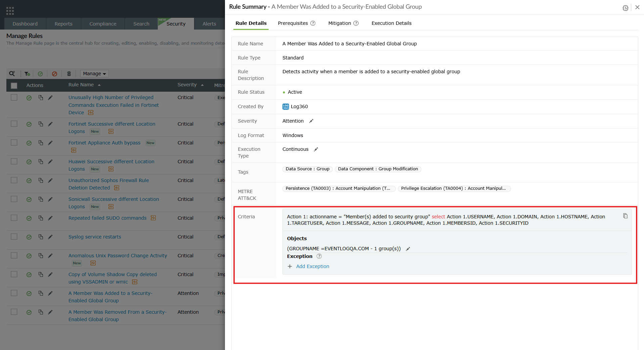The image size is (644, 350).
Task: Open the apps grid launcher icon
Action: point(10,11)
